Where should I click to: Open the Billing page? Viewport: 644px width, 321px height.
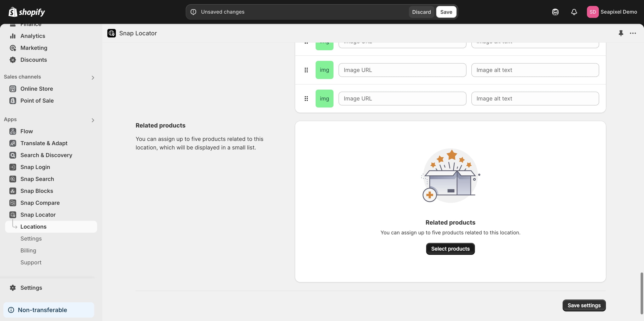coord(28,250)
